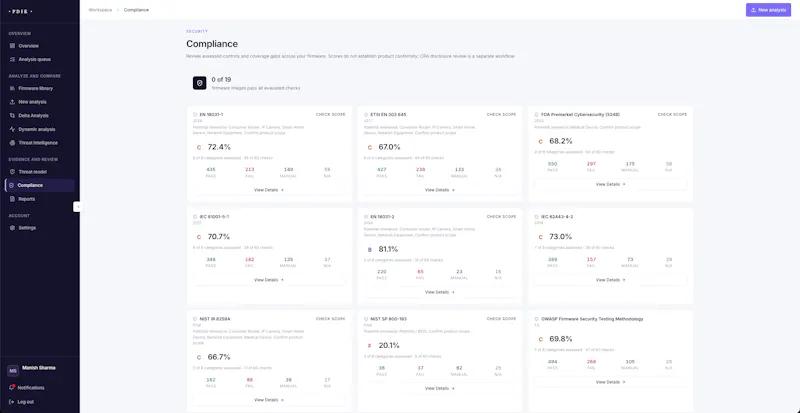Screen dimensions: 800x413
Task: View Details for EN 18031-1
Action: [269, 190]
